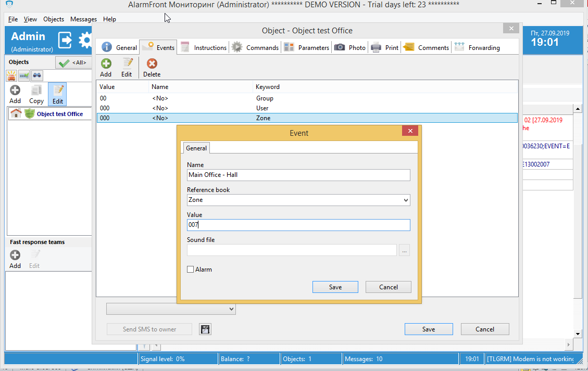Click the Keyword column header
This screenshot has width=588, height=371.
point(385,86)
